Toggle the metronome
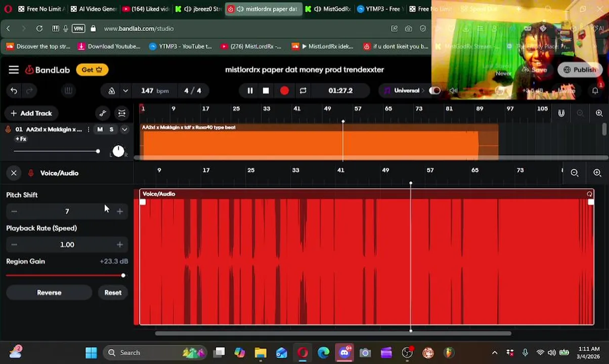The height and width of the screenshot is (364, 609). pos(112,91)
